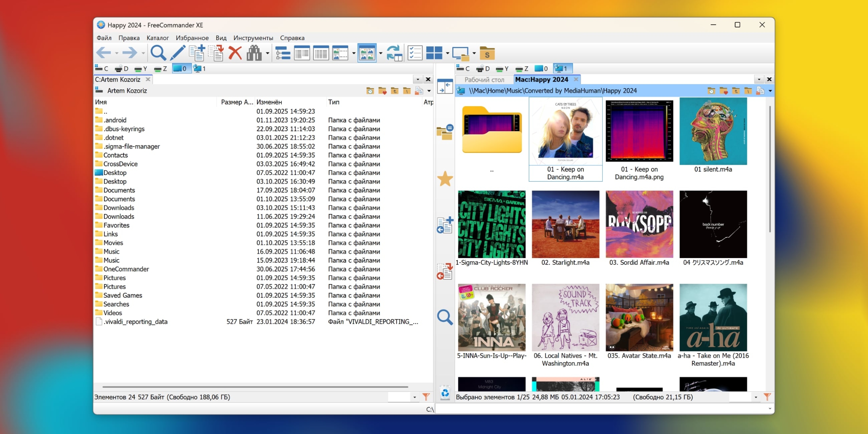The image size is (868, 434).
Task: Toggle the folder tree view button
Action: (x=282, y=53)
